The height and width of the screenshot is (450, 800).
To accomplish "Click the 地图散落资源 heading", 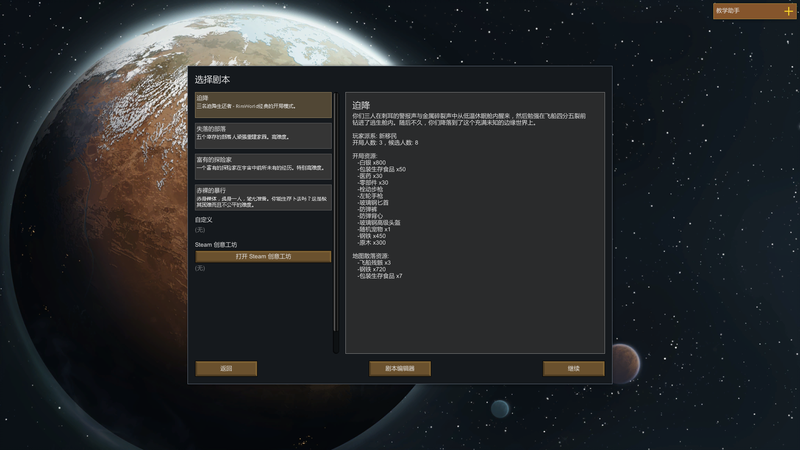I will point(370,256).
